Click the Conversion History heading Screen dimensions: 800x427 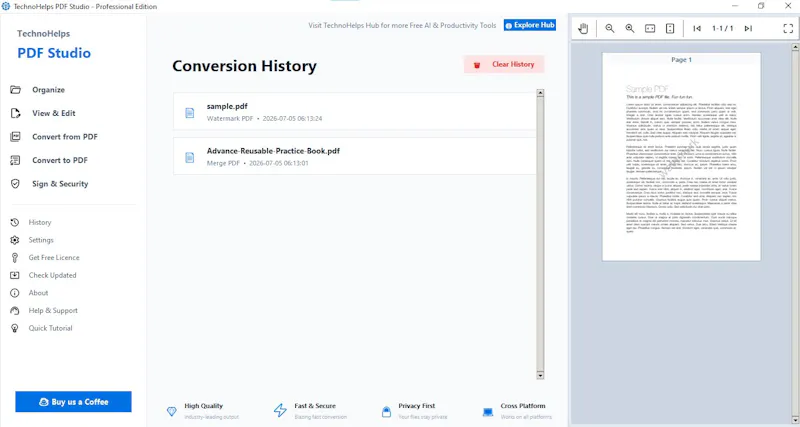[244, 66]
